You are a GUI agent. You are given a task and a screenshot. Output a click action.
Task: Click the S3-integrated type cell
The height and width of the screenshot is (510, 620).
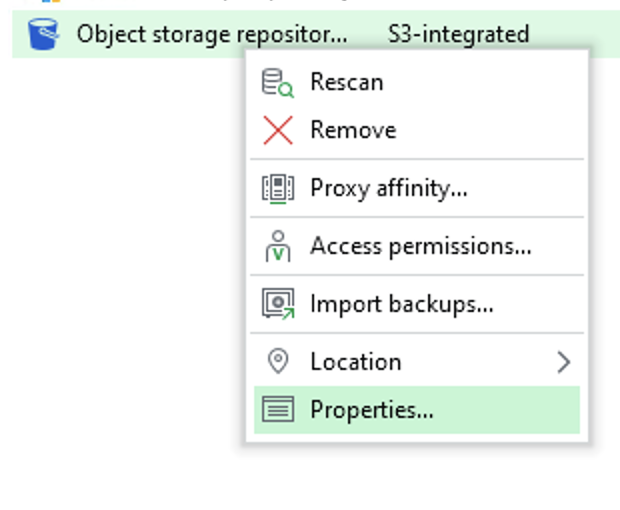[458, 34]
